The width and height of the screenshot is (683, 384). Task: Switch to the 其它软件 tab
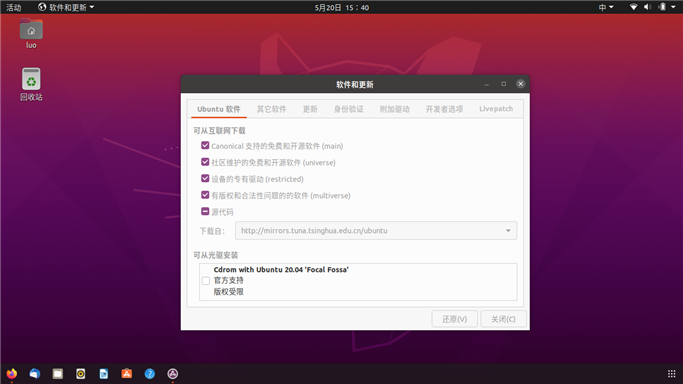(271, 109)
